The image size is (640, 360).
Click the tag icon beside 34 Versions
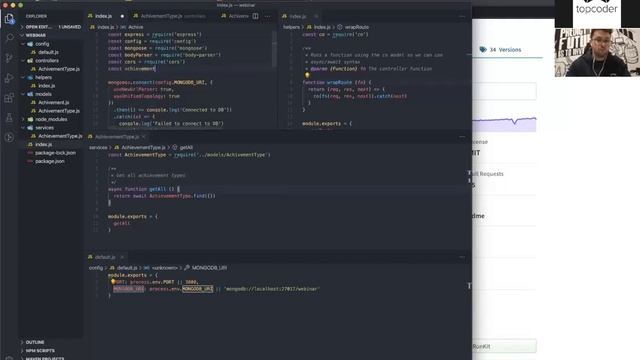coord(483,49)
